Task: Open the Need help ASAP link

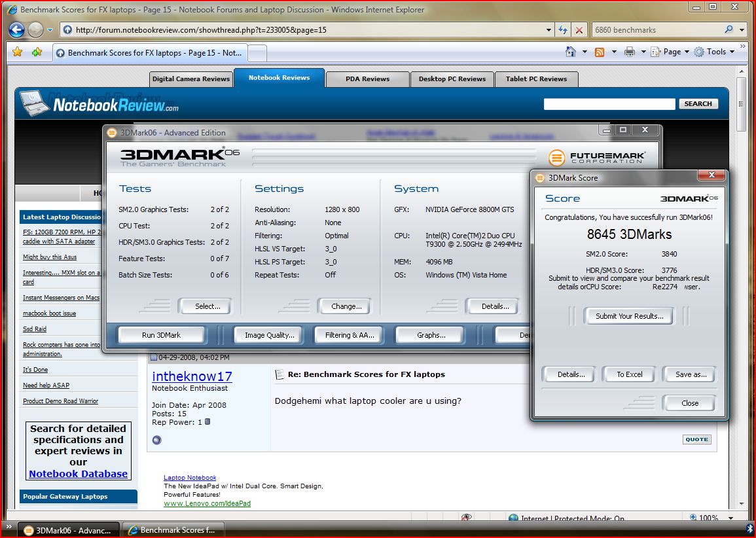Action: pos(46,386)
